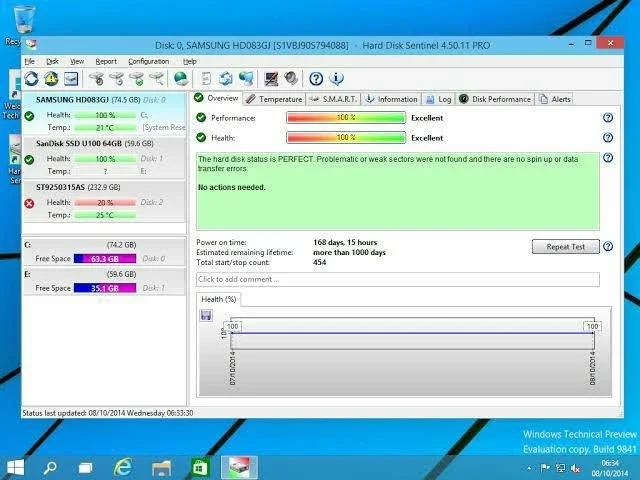Click the status last updated text

click(108, 413)
